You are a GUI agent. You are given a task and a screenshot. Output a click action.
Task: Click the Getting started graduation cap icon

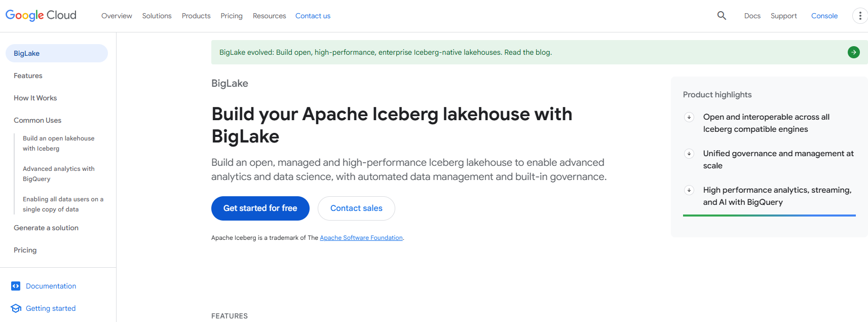[x=16, y=308]
